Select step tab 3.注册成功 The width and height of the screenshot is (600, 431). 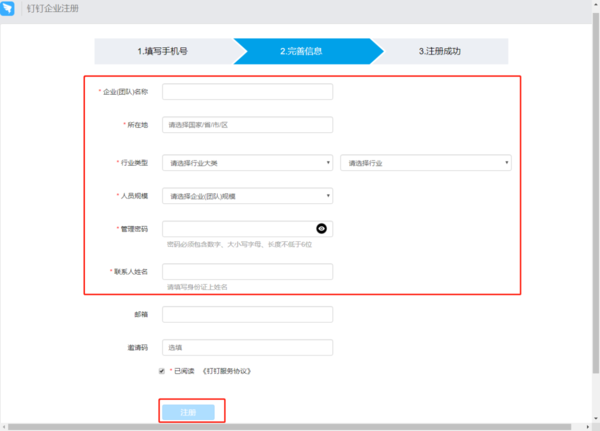pyautogui.click(x=440, y=51)
